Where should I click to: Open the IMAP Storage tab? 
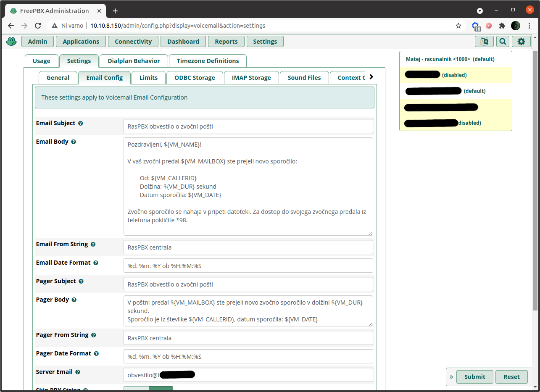251,77
